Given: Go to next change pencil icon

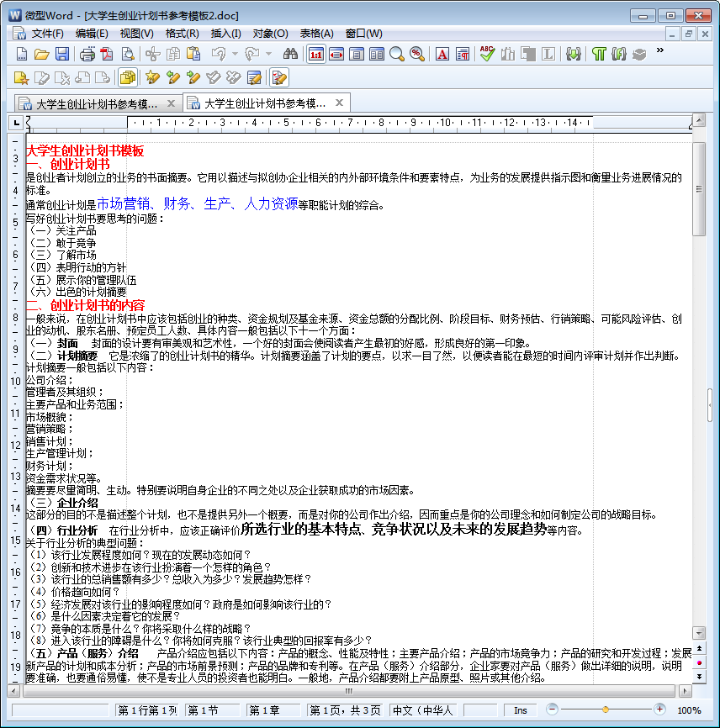Looking at the screenshot, I should pos(193,77).
